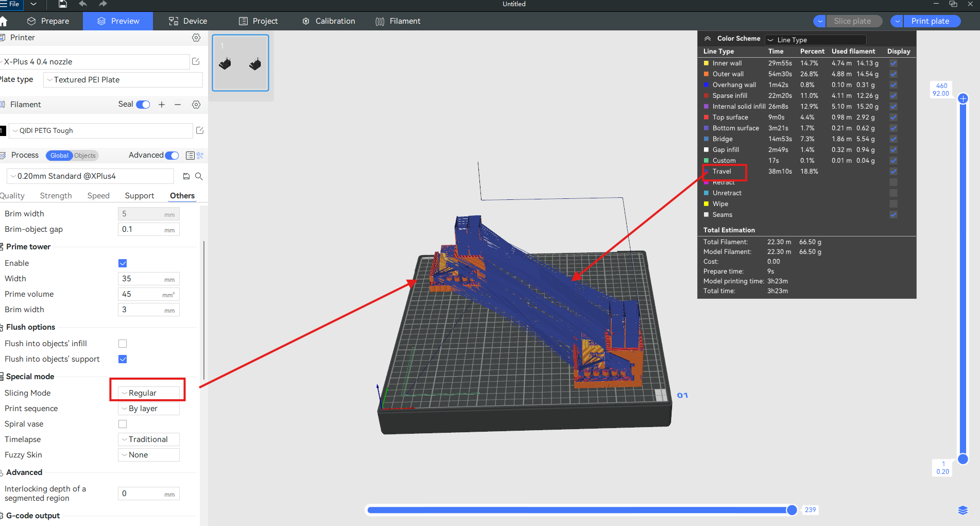
Task: Click the undo arrow icon
Action: click(82, 4)
